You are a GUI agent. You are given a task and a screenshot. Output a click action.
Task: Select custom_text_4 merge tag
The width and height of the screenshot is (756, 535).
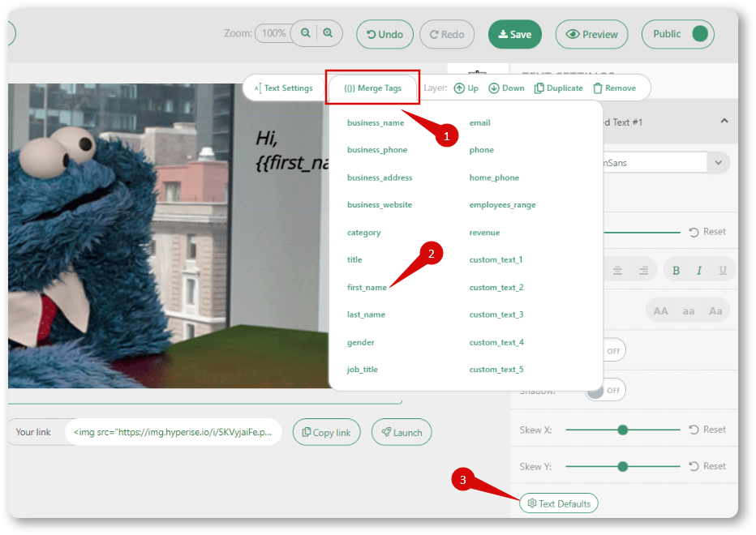496,343
